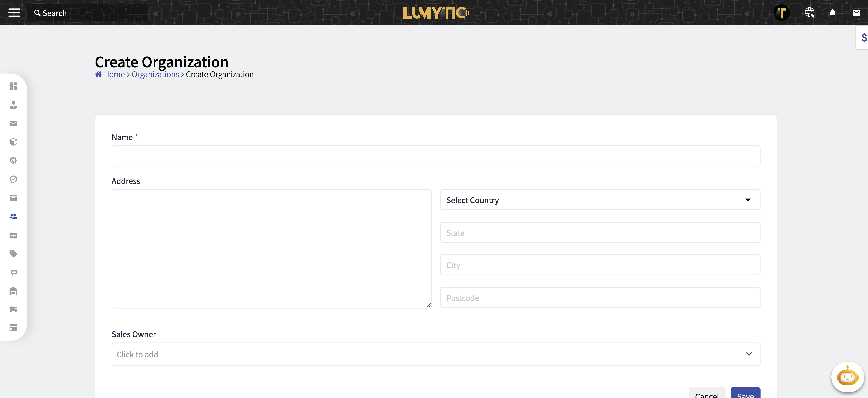The image size is (868, 398).
Task: Open the Dashboard panel from the sidebar
Action: pyautogui.click(x=13, y=87)
